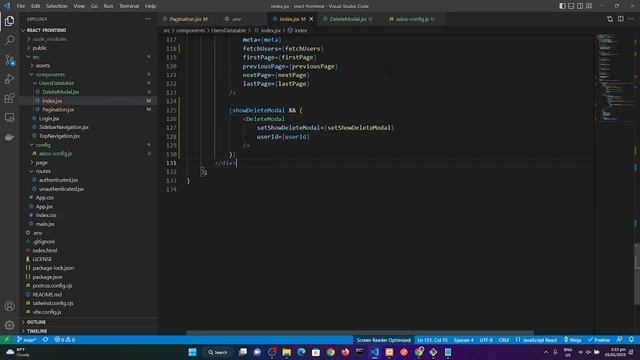This screenshot has height=360, width=640.
Task: Expand the assets folder
Action: pos(42,66)
